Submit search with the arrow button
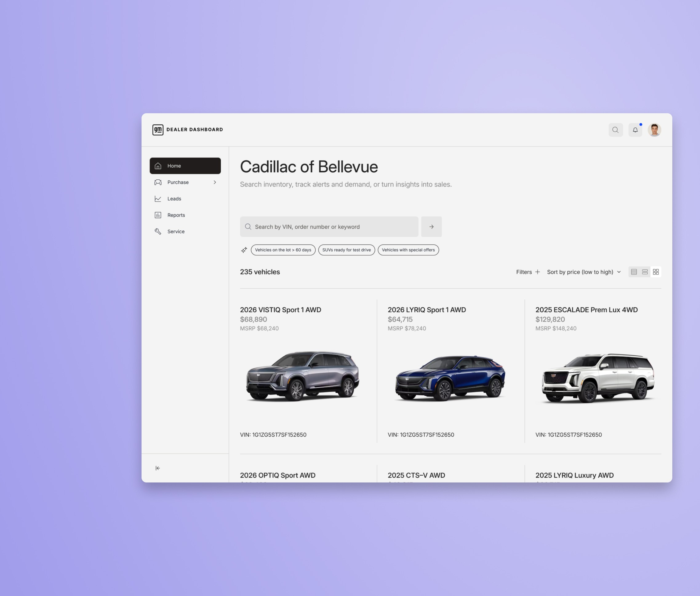 (x=431, y=227)
